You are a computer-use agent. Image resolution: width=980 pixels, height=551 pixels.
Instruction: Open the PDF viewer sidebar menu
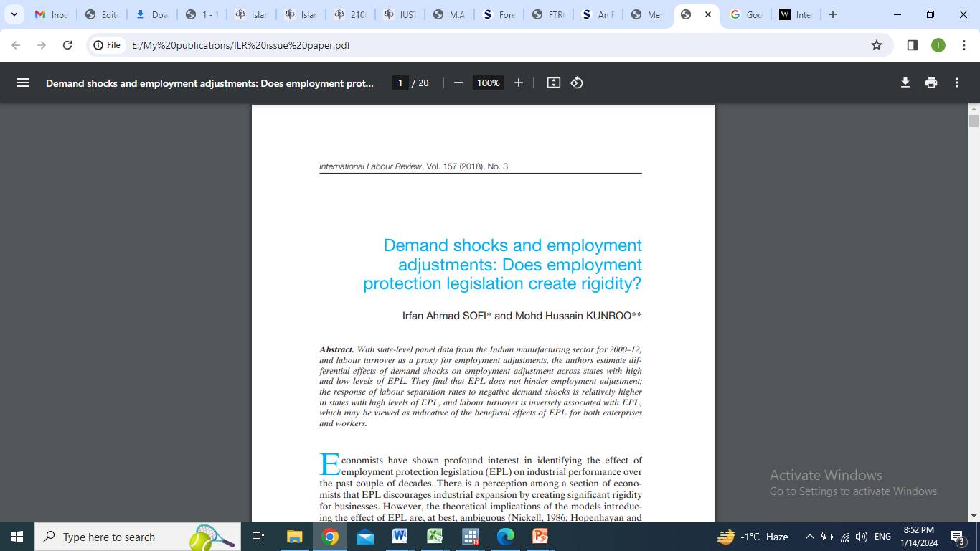tap(23, 83)
